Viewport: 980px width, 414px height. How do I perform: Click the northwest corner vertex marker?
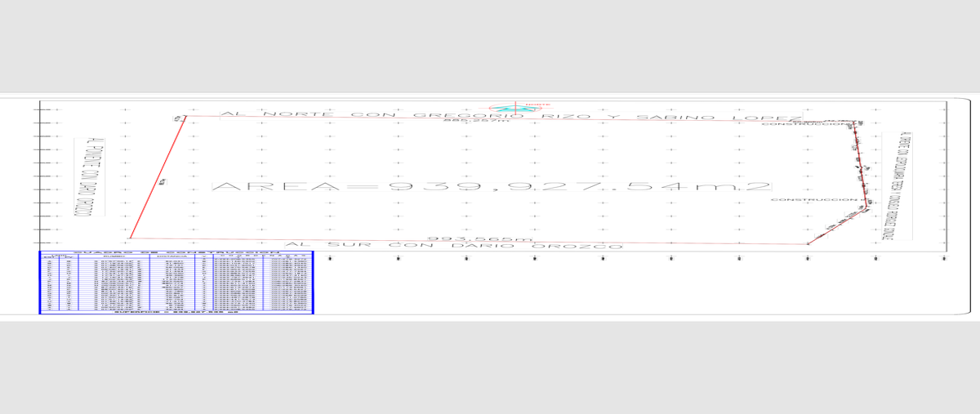coord(184,118)
